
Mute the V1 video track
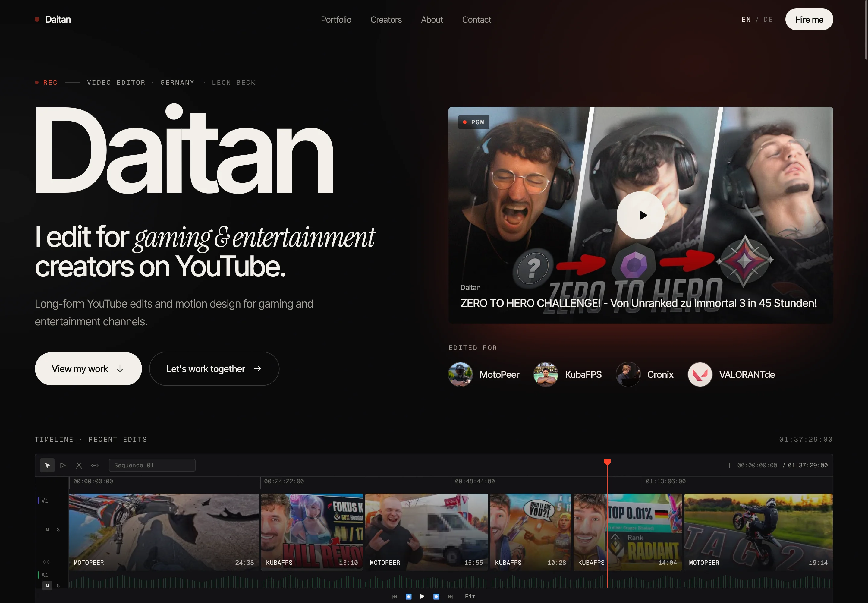(x=47, y=530)
